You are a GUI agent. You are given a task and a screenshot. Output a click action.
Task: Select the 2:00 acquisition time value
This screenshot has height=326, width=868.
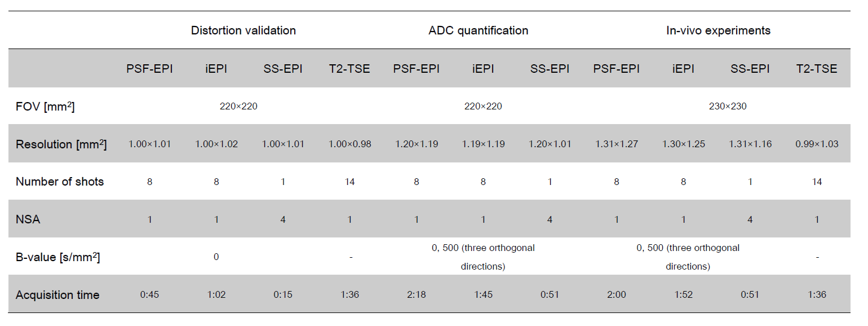(x=616, y=294)
